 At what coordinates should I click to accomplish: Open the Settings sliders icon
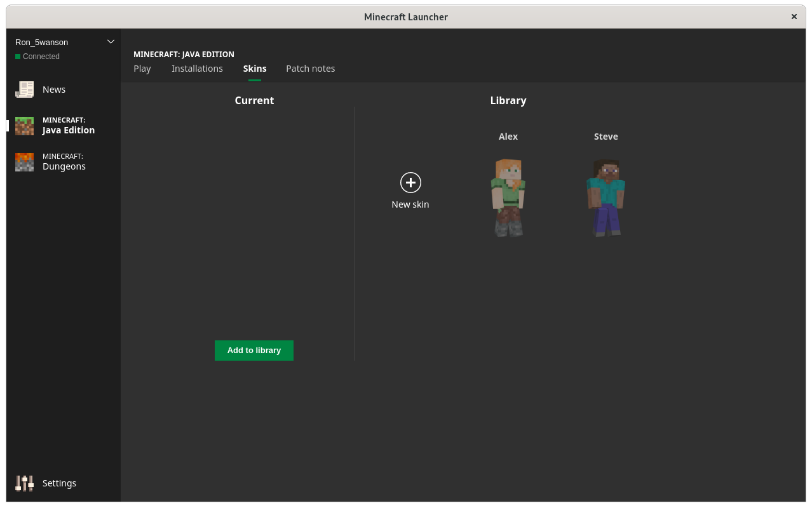click(x=24, y=483)
